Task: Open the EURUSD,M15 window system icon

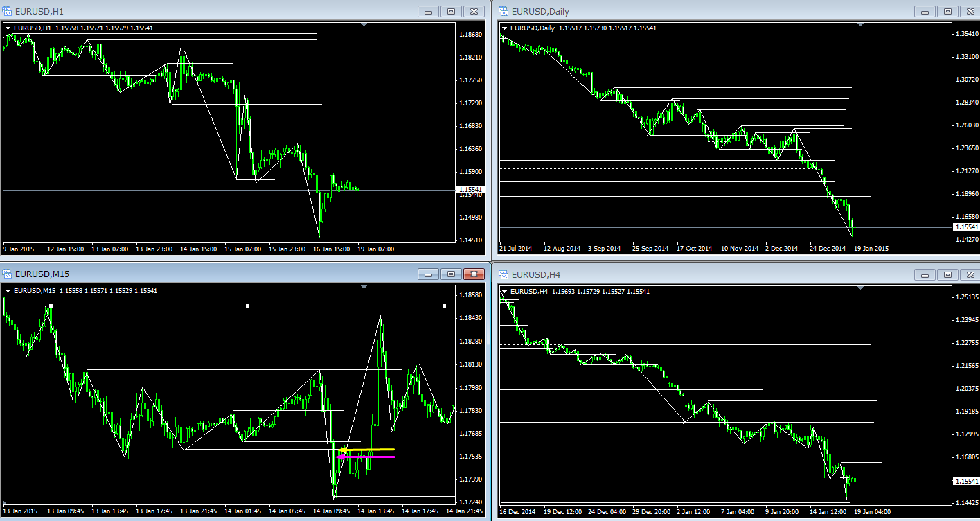Action: click(x=8, y=274)
